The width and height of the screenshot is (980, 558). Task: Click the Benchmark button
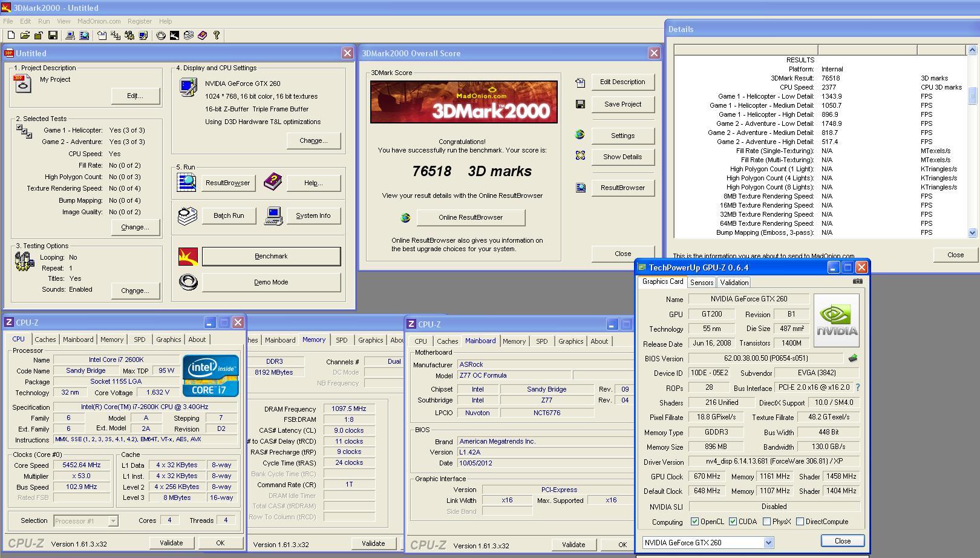coord(271,257)
